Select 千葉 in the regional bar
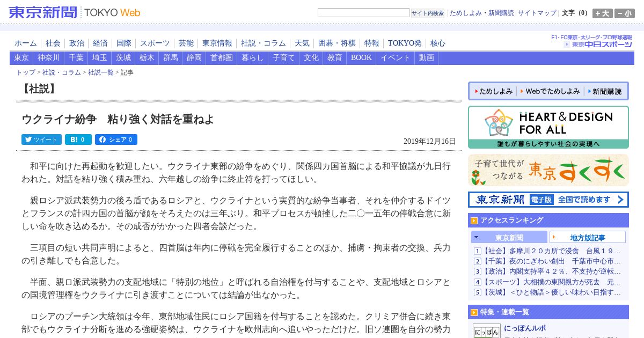The width and height of the screenshot is (644, 338). (76, 58)
